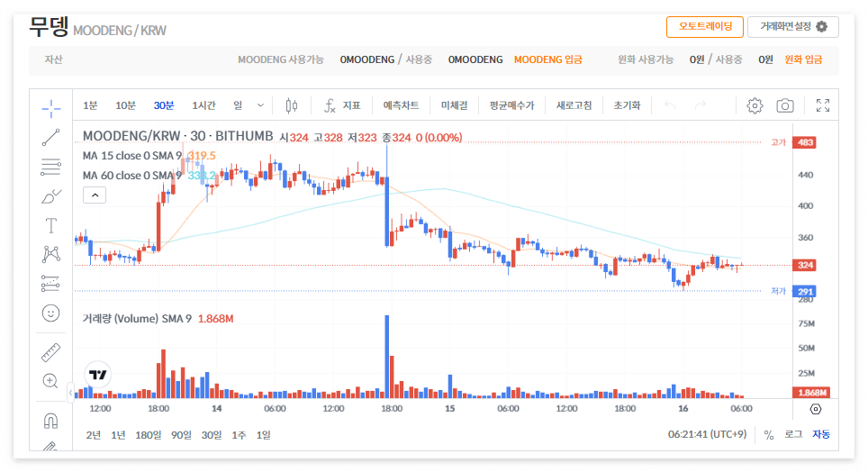Viewport: 868px width, 472px height.
Task: Switch to 1분 interval
Action: tap(90, 105)
